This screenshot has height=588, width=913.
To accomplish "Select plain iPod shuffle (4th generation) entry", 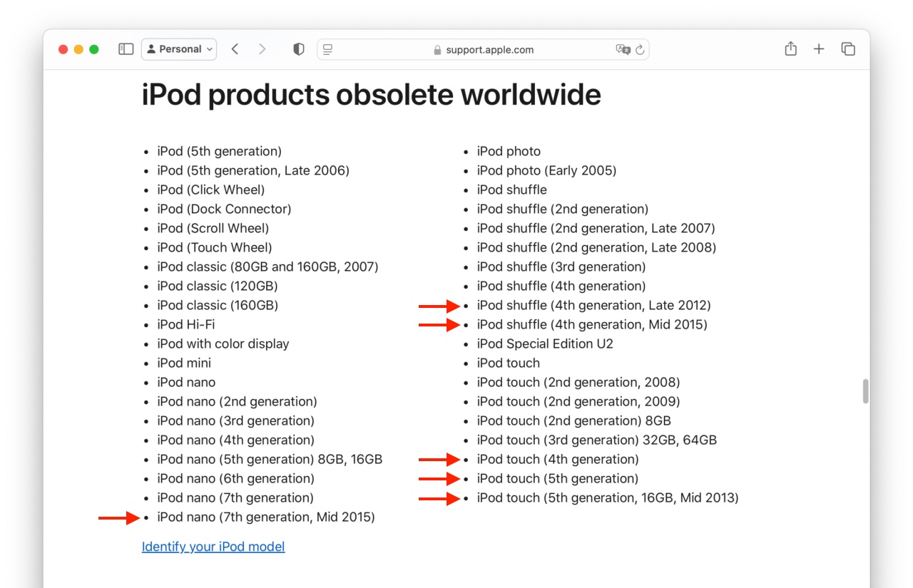I will pyautogui.click(x=561, y=286).
